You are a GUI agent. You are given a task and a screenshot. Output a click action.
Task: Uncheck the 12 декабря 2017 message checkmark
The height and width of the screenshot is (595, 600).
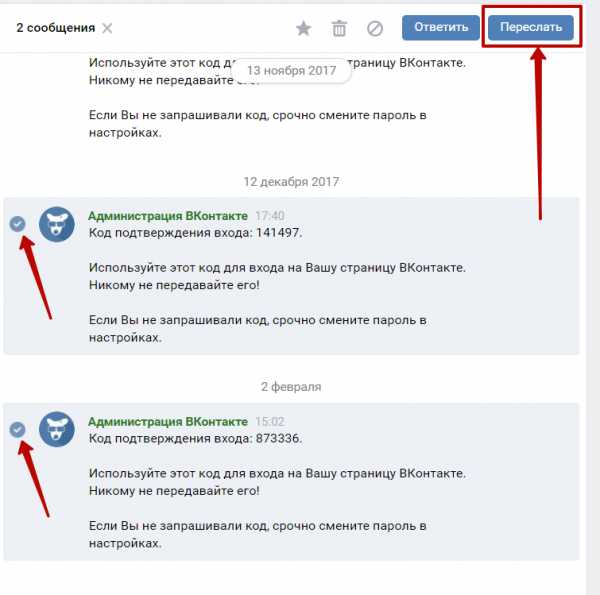17,224
